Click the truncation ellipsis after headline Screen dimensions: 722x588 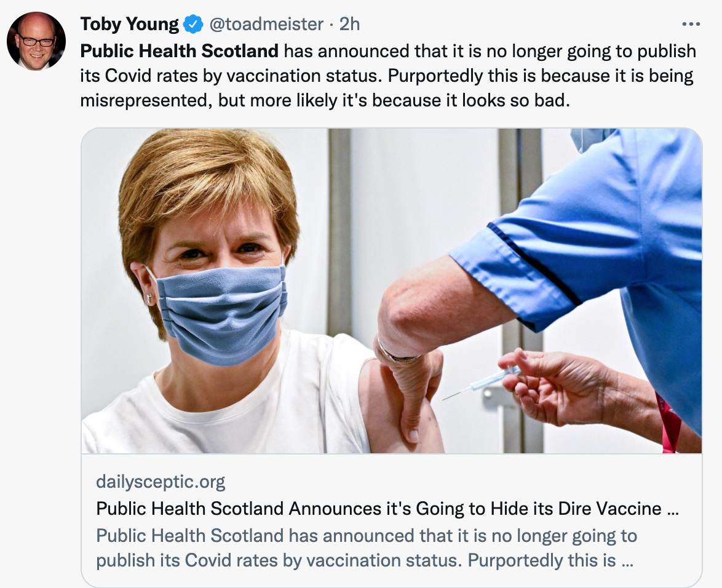point(672,510)
